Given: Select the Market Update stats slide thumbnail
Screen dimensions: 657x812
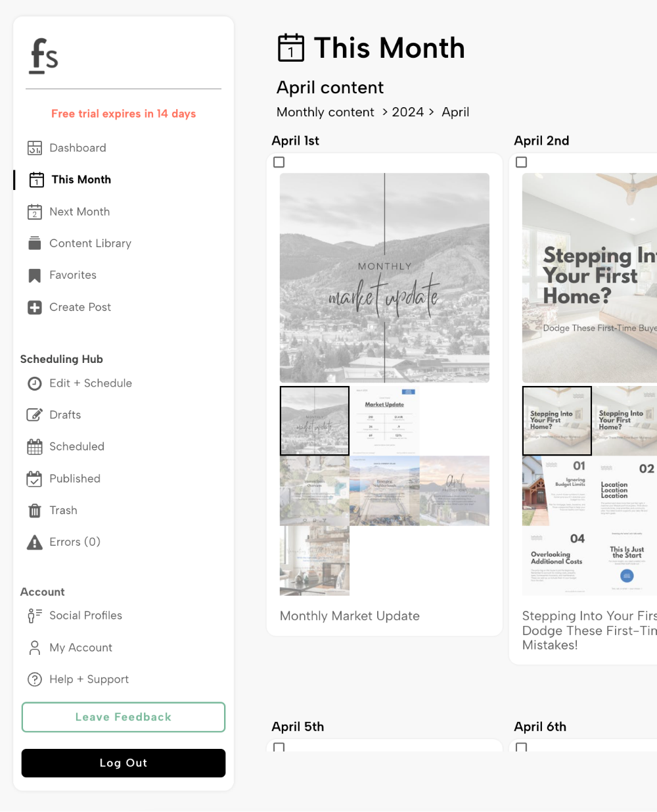Looking at the screenshot, I should 384,421.
